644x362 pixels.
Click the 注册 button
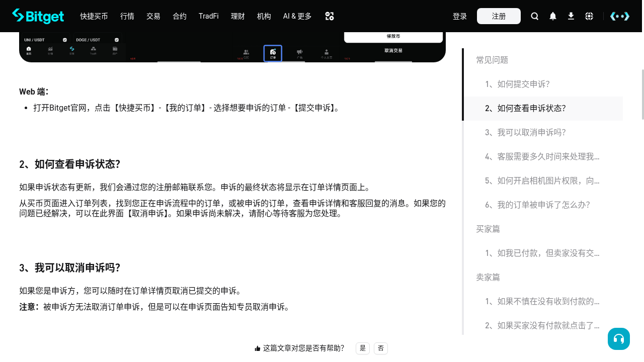499,16
